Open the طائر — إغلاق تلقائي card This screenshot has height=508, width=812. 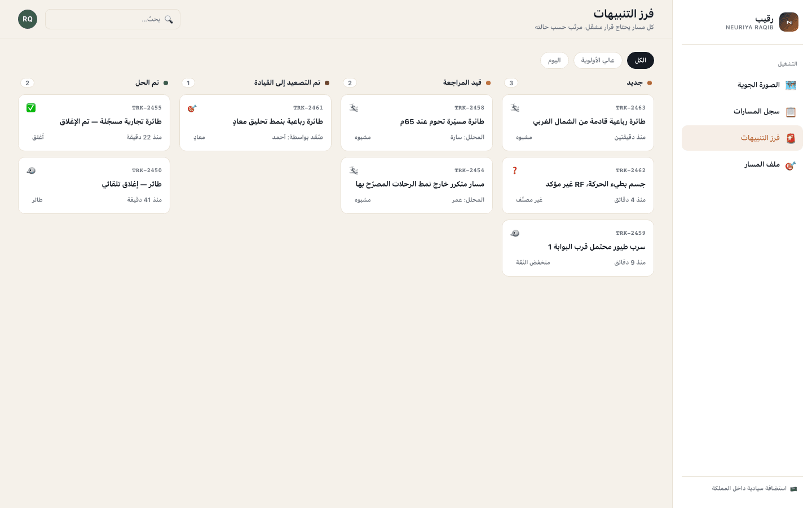(x=94, y=185)
